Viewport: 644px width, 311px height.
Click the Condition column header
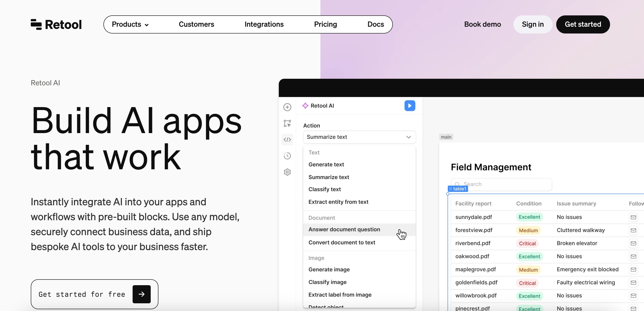(529, 203)
